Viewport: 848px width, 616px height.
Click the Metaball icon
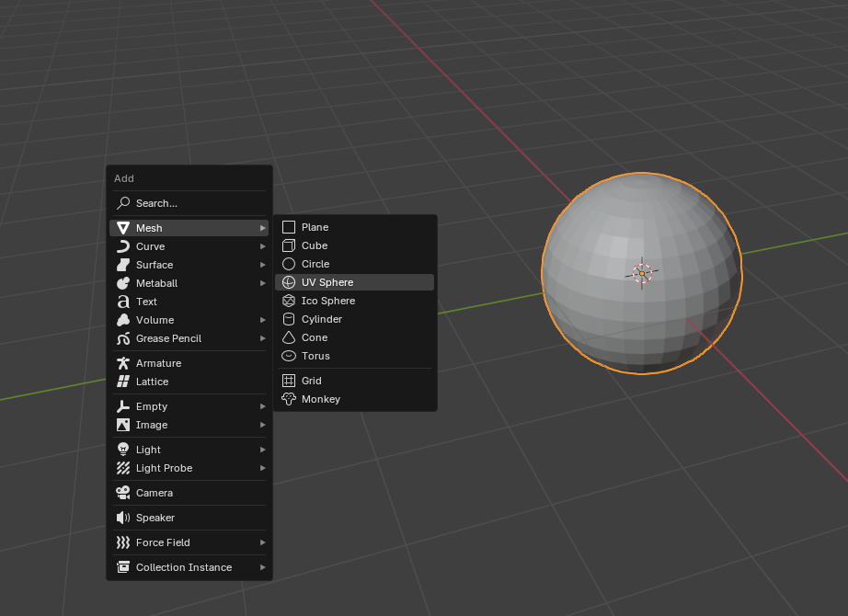pos(123,283)
